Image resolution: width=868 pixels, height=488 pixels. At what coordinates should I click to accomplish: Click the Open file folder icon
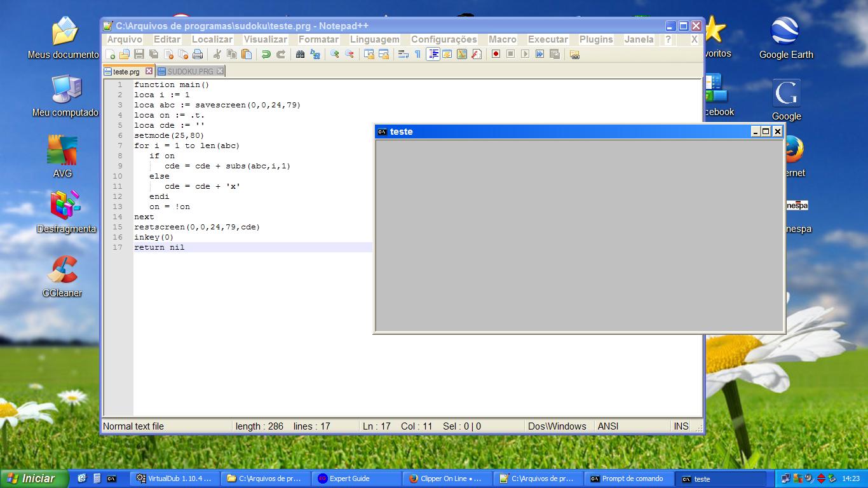[x=125, y=55]
